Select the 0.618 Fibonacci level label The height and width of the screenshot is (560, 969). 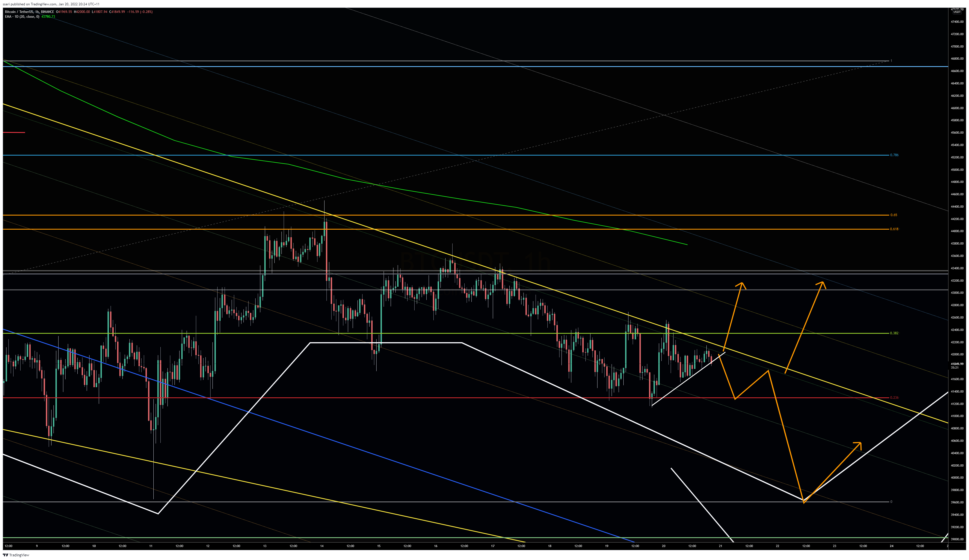894,229
